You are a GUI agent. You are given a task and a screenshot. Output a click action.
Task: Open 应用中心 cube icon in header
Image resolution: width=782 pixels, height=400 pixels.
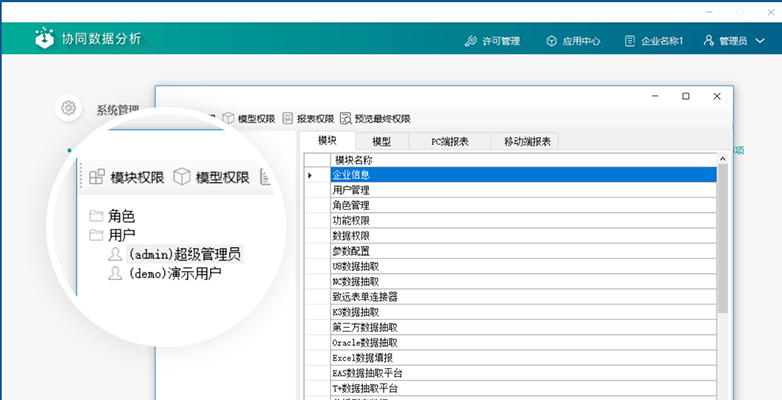click(551, 41)
